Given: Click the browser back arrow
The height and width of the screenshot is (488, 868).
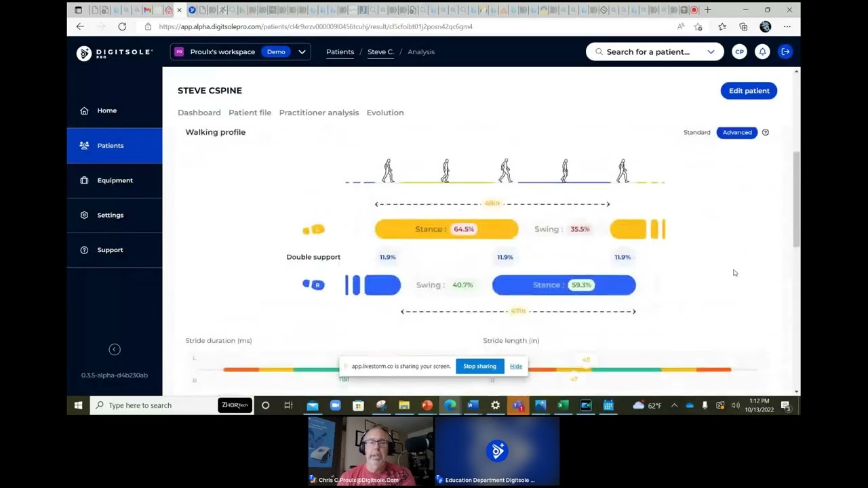Looking at the screenshot, I should pos(80,26).
